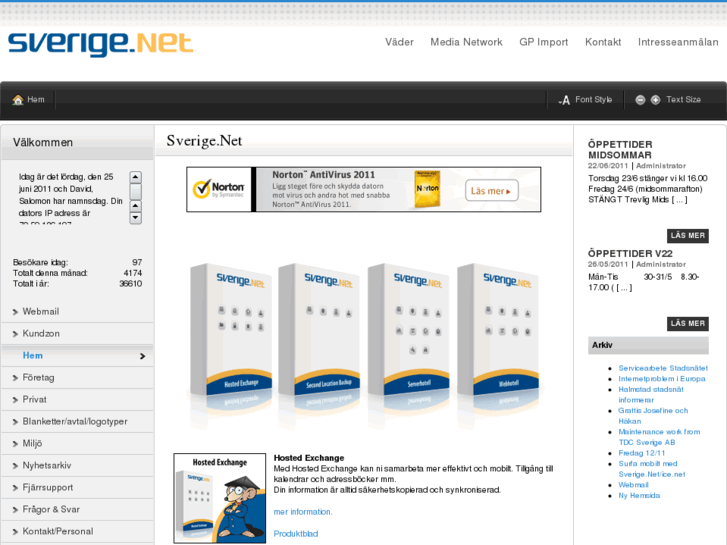The width and height of the screenshot is (727, 545).
Task: Open Grattis Josefine och Håkan link
Action: (653, 416)
